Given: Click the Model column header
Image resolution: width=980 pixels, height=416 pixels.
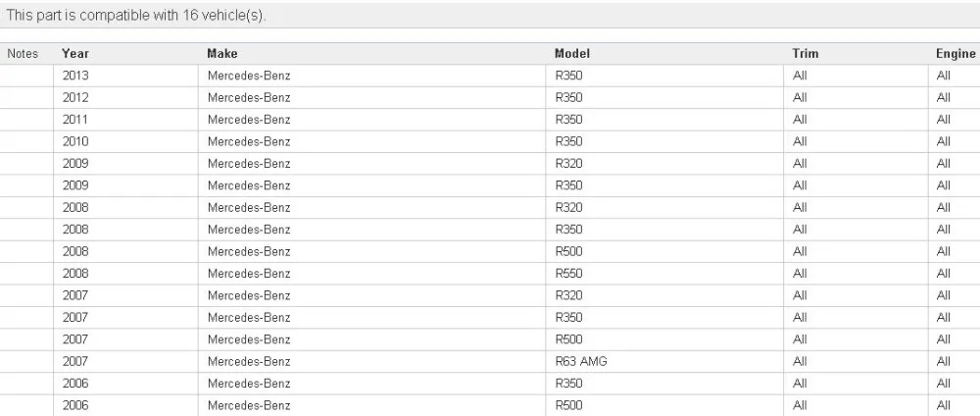Looking at the screenshot, I should coord(572,54).
